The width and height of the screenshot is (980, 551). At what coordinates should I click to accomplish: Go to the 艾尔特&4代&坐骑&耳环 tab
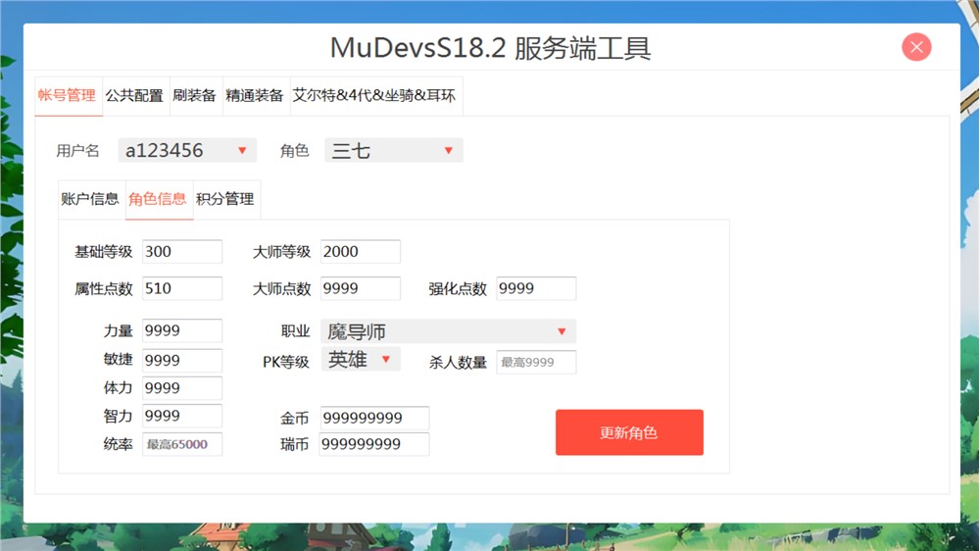(x=374, y=96)
